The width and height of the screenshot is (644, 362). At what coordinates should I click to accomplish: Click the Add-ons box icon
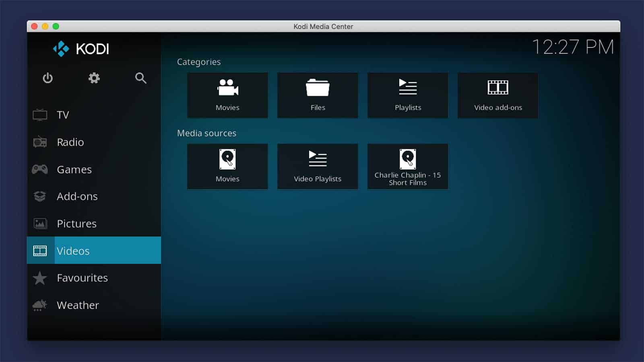(x=40, y=196)
